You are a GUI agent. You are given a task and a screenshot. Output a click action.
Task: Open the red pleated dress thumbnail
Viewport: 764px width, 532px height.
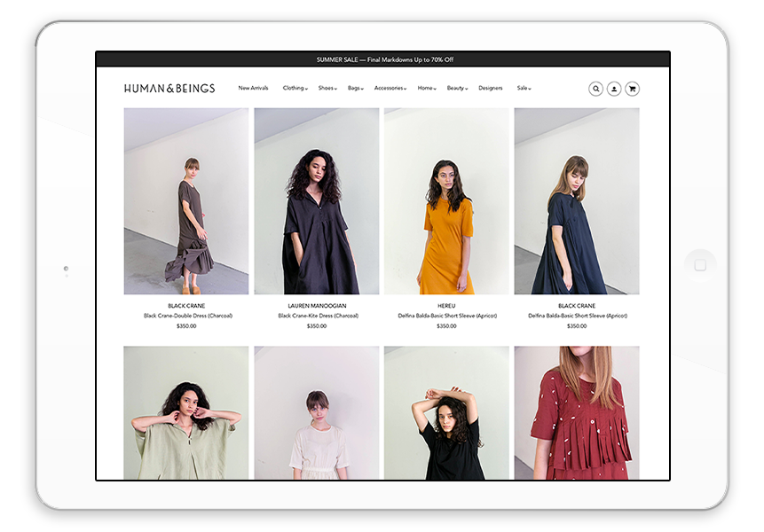pos(577,412)
